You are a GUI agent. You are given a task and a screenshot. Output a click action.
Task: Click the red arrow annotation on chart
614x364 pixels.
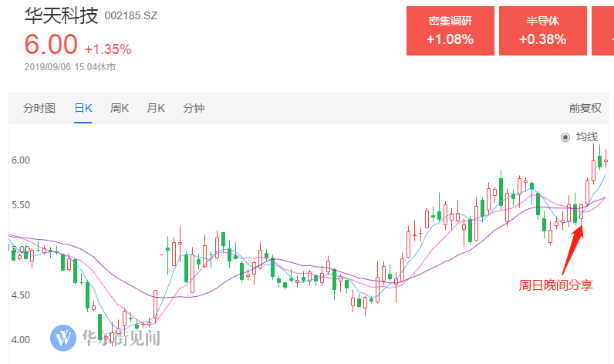(573, 250)
